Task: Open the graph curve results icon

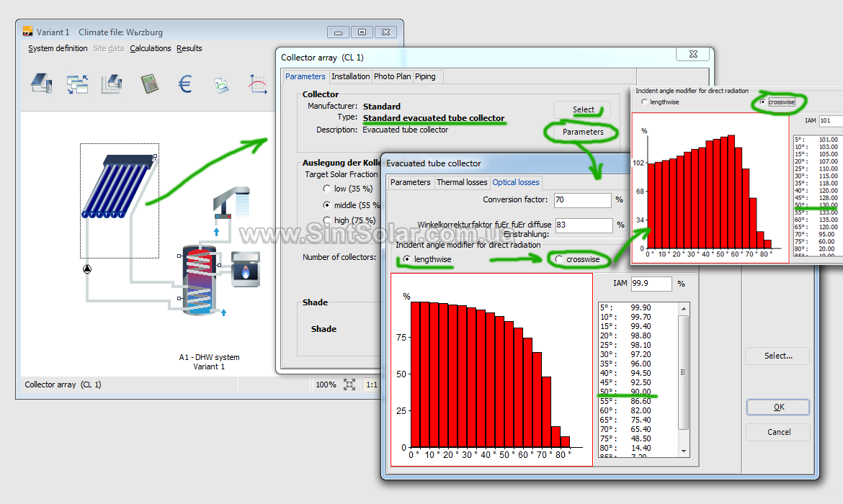Action: (257, 84)
